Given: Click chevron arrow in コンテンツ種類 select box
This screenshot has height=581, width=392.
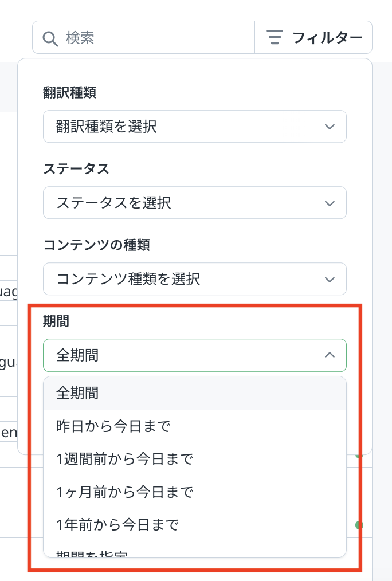Looking at the screenshot, I should pyautogui.click(x=330, y=280).
